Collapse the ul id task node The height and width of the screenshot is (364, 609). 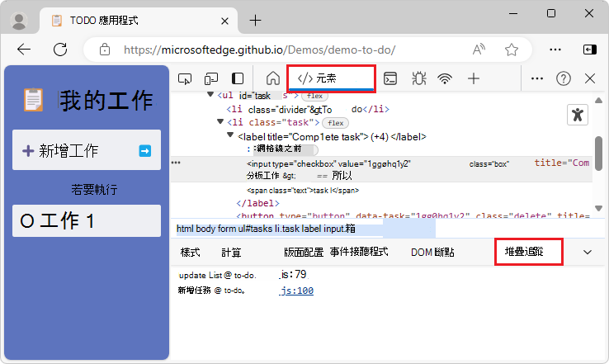[210, 94]
